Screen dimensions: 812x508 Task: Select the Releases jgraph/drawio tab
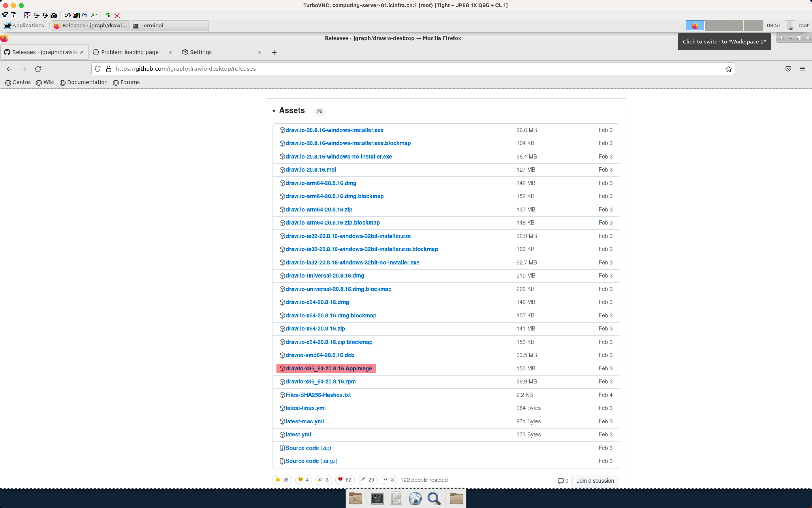(44, 52)
